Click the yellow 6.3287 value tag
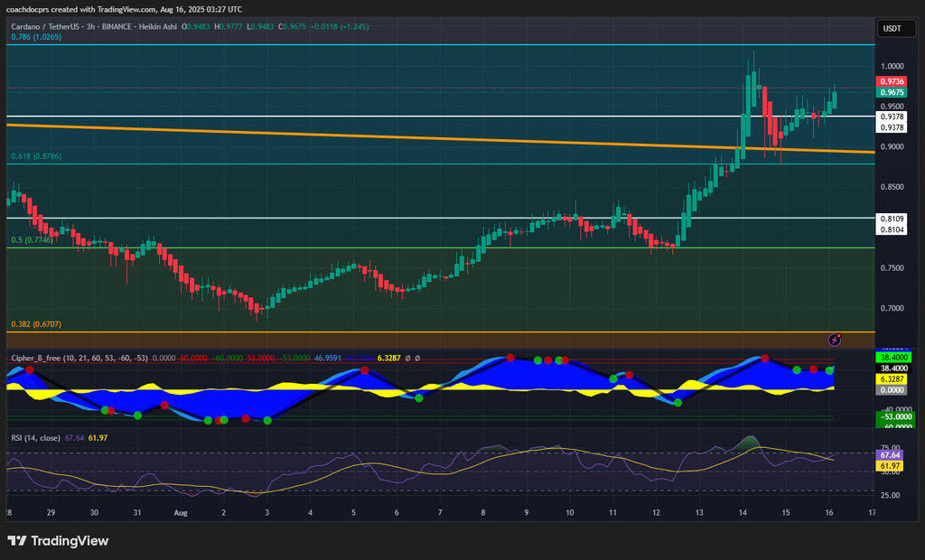 tap(892, 379)
